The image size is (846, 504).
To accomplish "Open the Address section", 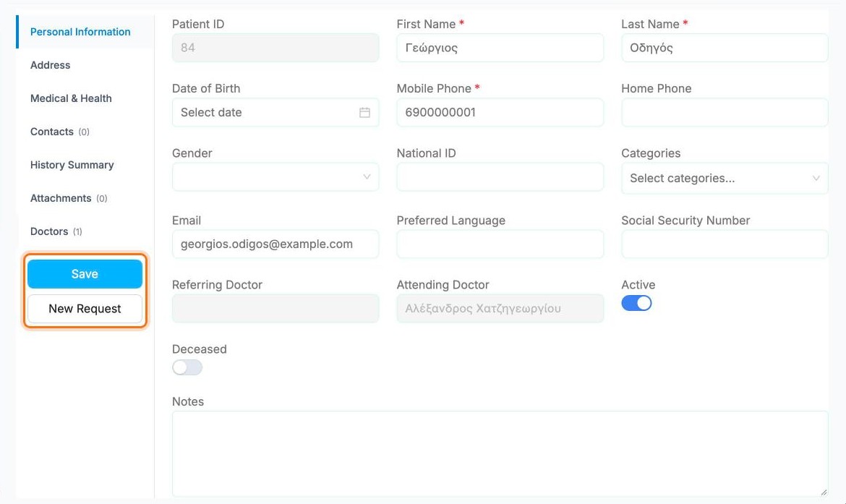I will (x=50, y=65).
